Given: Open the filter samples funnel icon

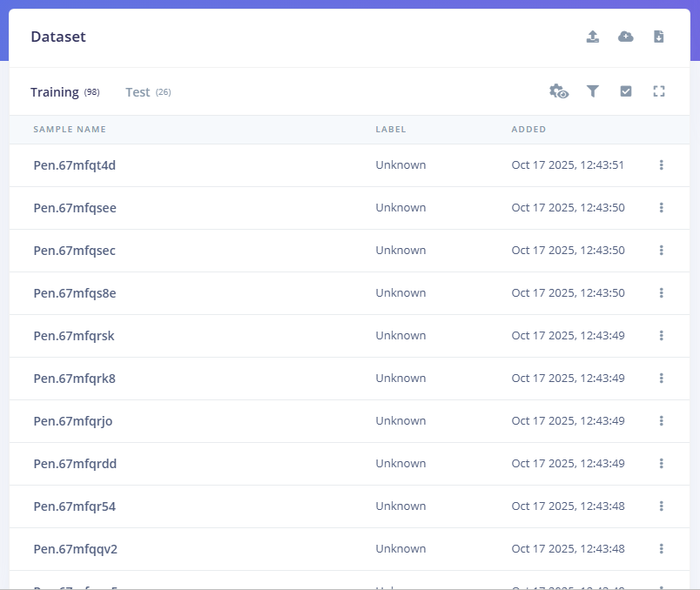Looking at the screenshot, I should (593, 91).
